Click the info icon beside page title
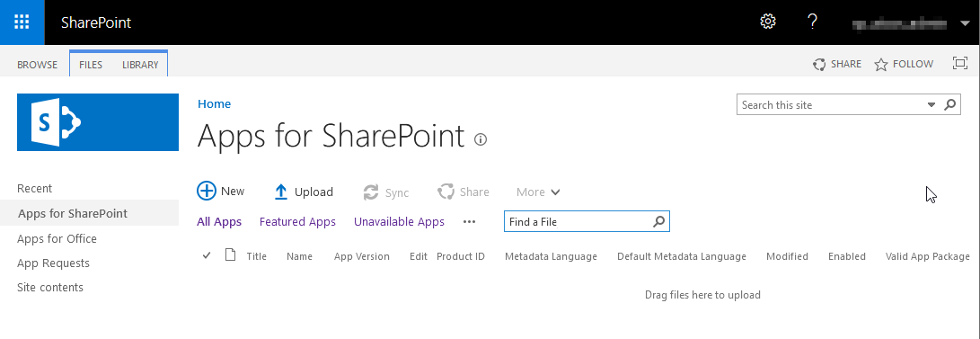Screen dimensions: 980x339 click(480, 139)
